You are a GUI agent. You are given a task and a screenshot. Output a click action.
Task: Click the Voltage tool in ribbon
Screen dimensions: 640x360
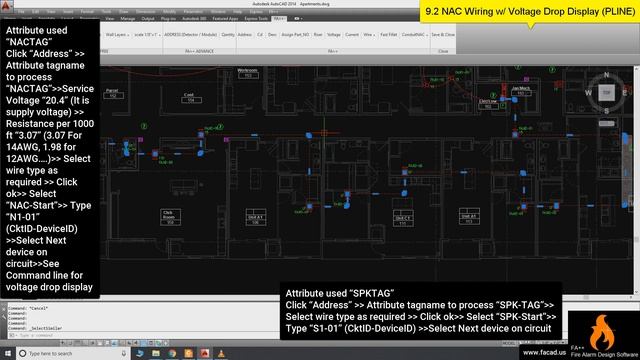coord(333,35)
